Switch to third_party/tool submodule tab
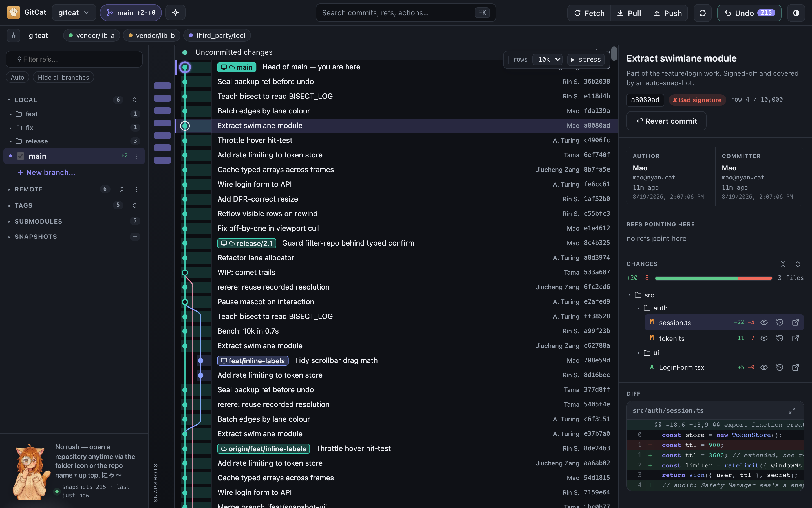The width and height of the screenshot is (812, 508). [217, 35]
